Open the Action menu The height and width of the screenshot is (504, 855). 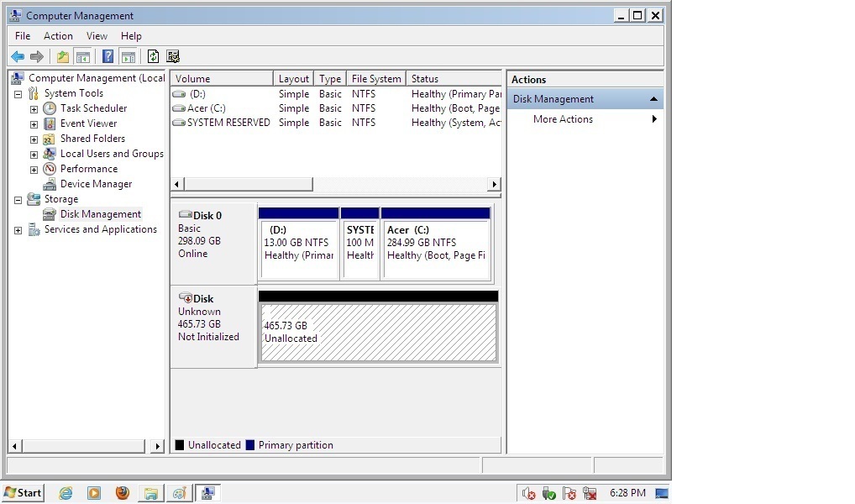pyautogui.click(x=58, y=36)
